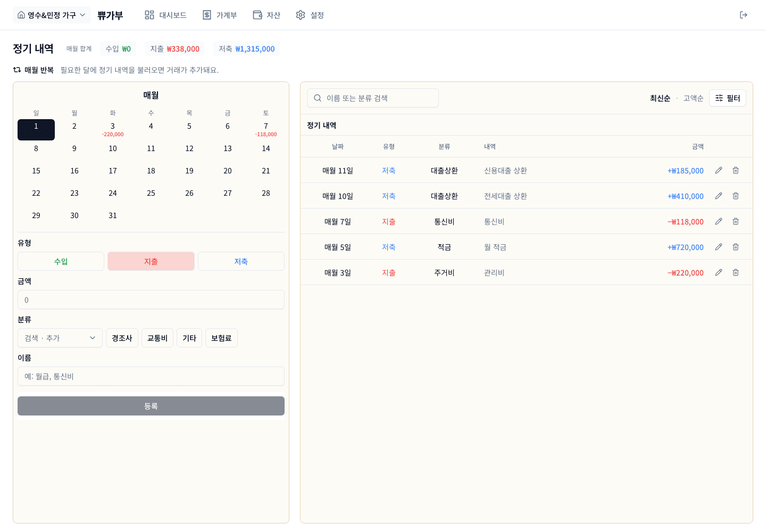Select day 15 on the calendar
Viewport: 766px width, 532px height.
pos(36,174)
